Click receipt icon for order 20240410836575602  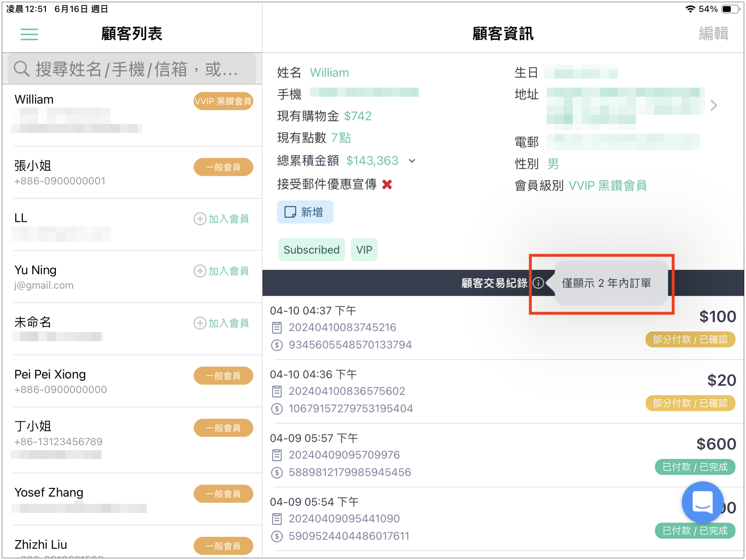tap(277, 391)
